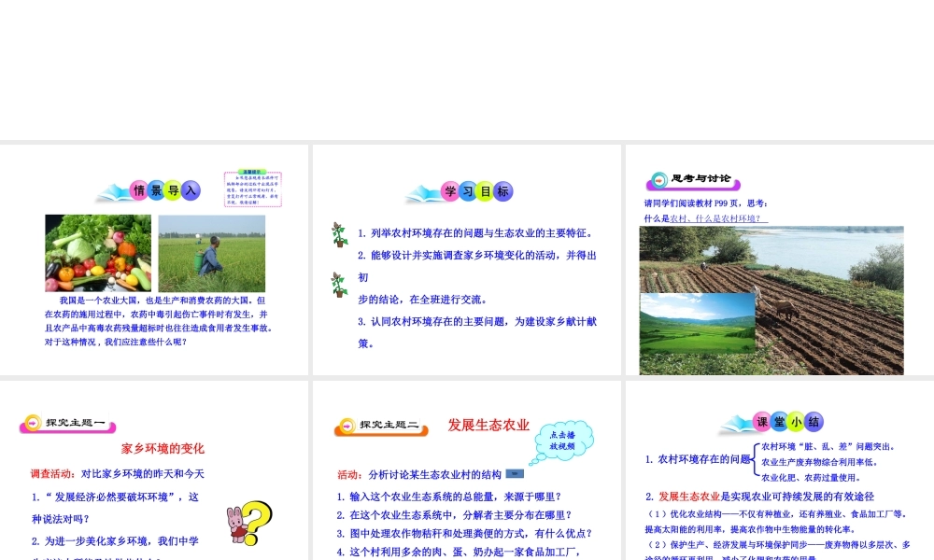Viewport: 934px width, 560px height.
Task: Open the 学习目标 slide thumbnail
Action: point(466,259)
